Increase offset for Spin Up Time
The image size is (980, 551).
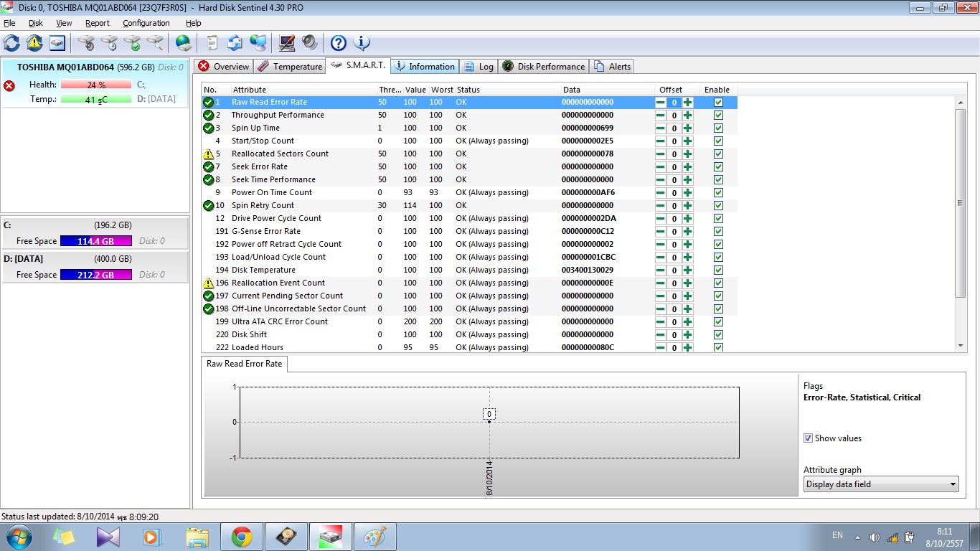pyautogui.click(x=688, y=128)
